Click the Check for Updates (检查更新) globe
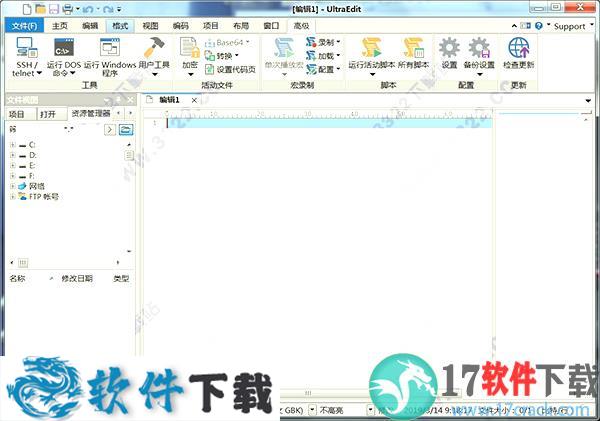 coord(519,50)
